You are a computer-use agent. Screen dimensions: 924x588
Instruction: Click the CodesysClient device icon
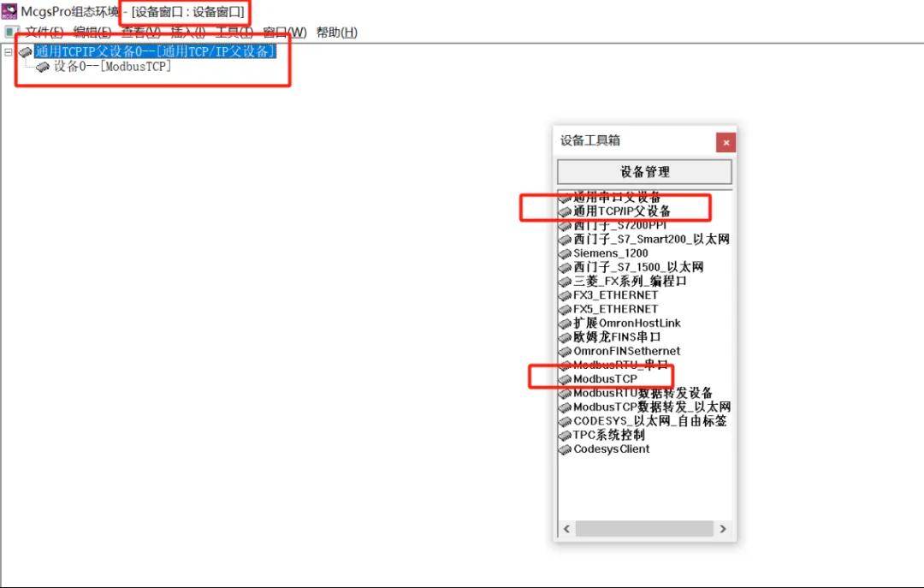pos(565,449)
